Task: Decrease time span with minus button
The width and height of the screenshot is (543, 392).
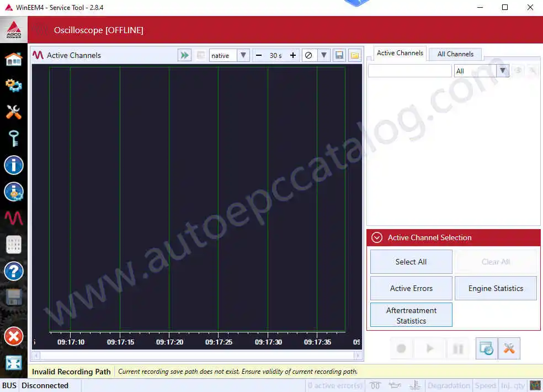Action: pyautogui.click(x=259, y=55)
